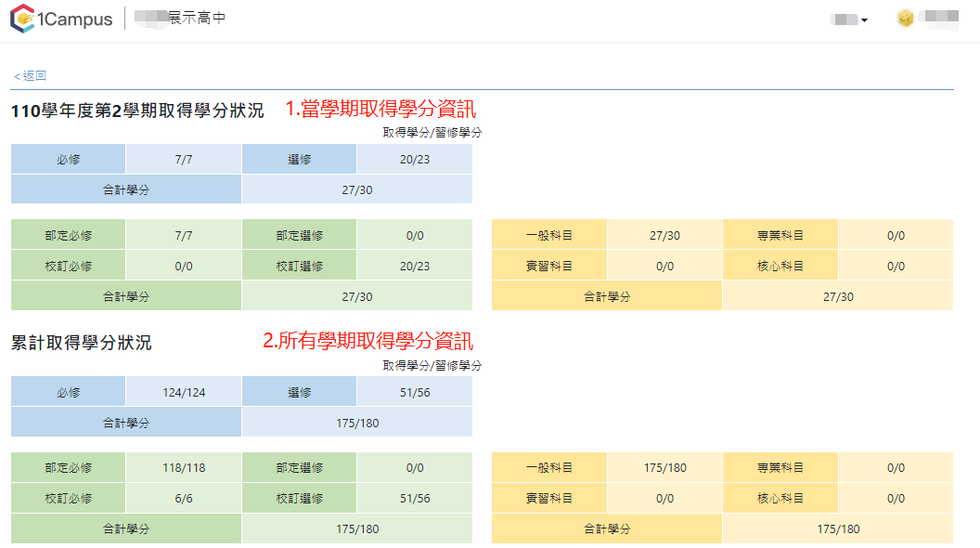Image resolution: width=980 pixels, height=548 pixels.
Task: Click blue table's 175/180 合計學分 total
Action: tap(357, 424)
